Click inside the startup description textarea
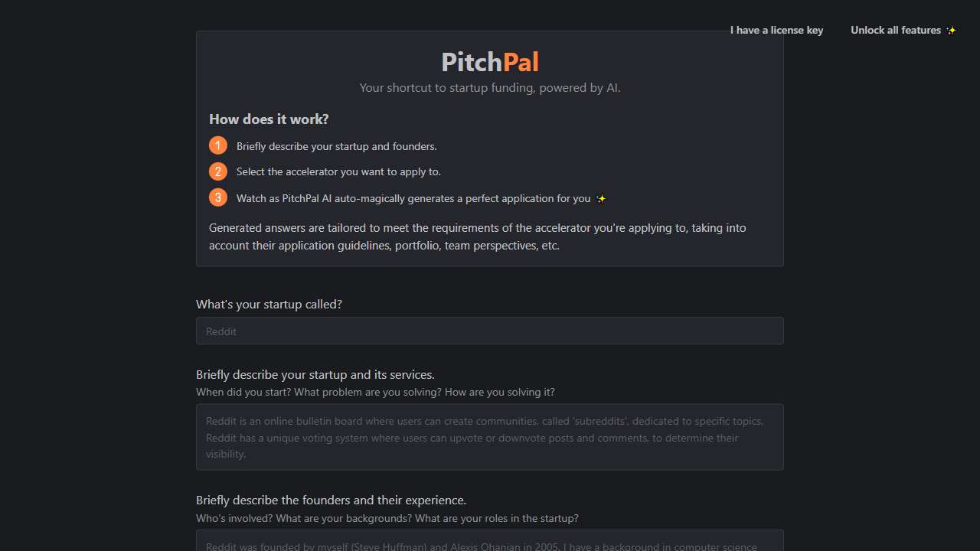Image resolution: width=980 pixels, height=551 pixels. pos(489,437)
